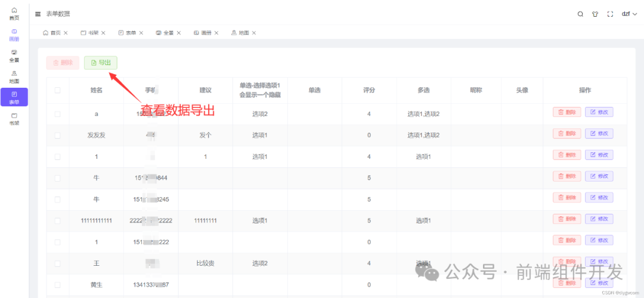
Task: Close the 地图 tab
Action: [x=254, y=33]
